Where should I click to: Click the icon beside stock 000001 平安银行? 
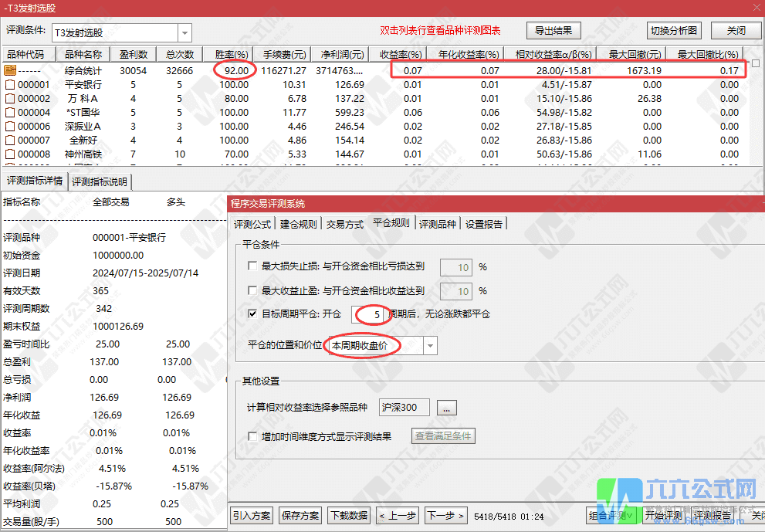[10, 85]
